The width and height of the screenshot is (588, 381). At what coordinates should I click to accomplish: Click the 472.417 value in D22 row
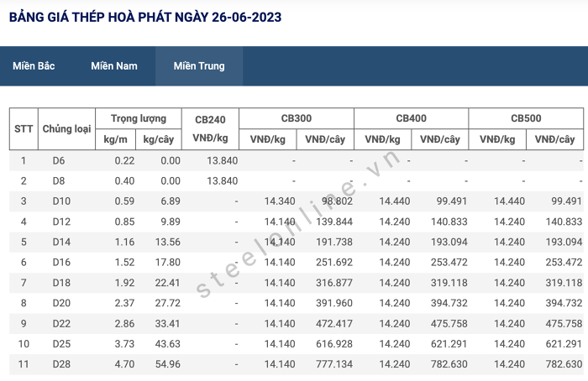coord(334,324)
